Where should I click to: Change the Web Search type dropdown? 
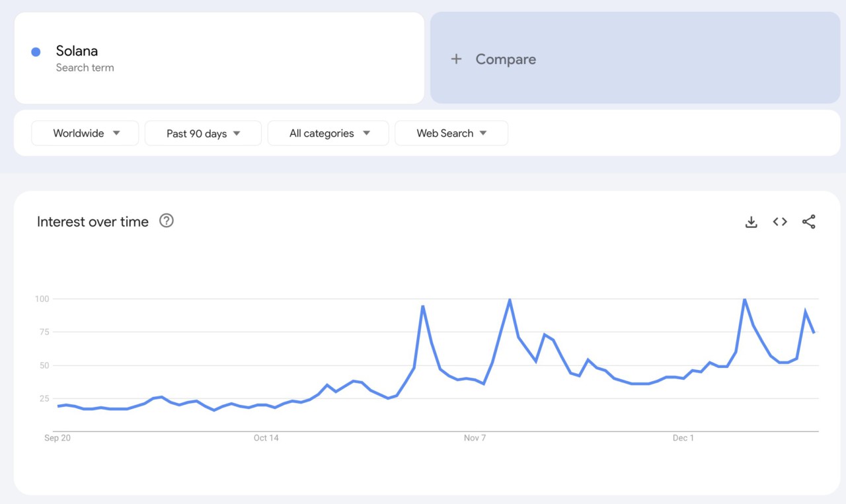pos(451,133)
